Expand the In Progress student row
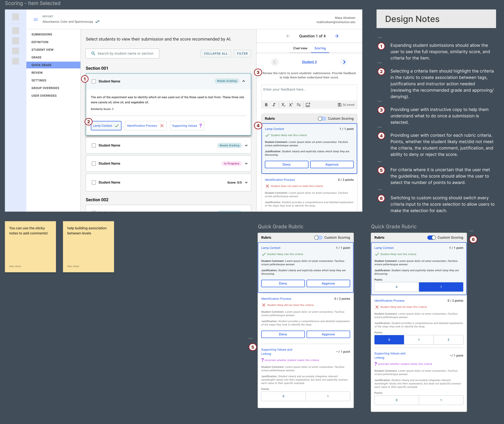Image resolution: width=504 pixels, height=424 pixels. click(246, 164)
